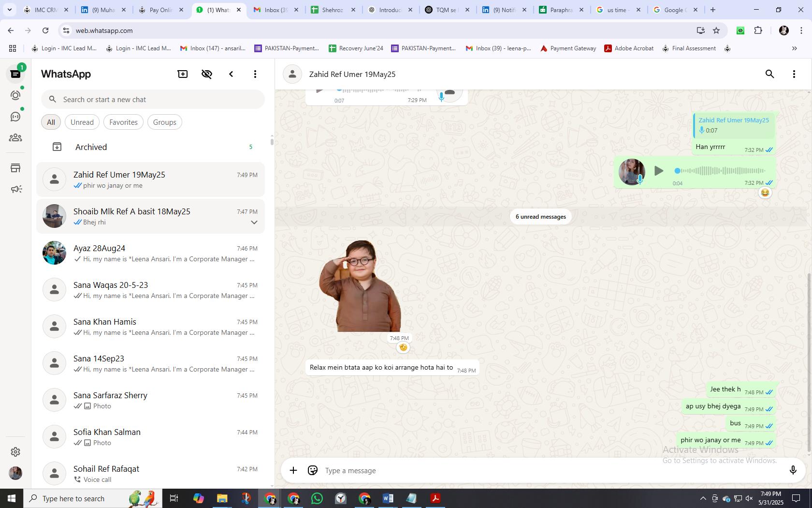Open Adobe Acrobat bookmark

[629, 48]
